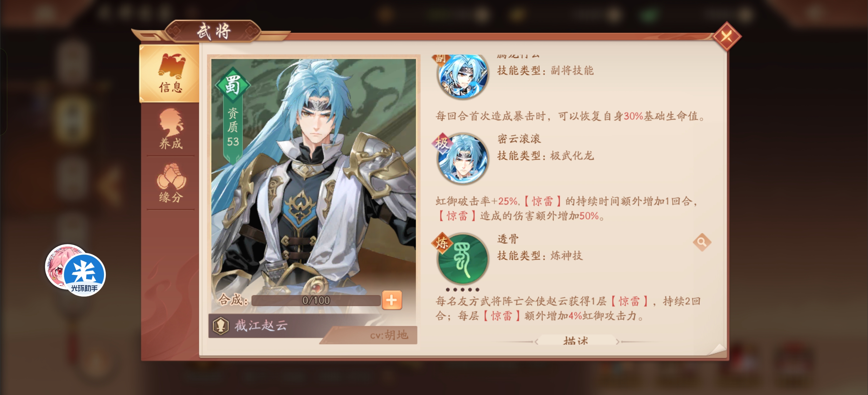The width and height of the screenshot is (868, 395).
Task: Switch to the 养成 tab
Action: [171, 129]
